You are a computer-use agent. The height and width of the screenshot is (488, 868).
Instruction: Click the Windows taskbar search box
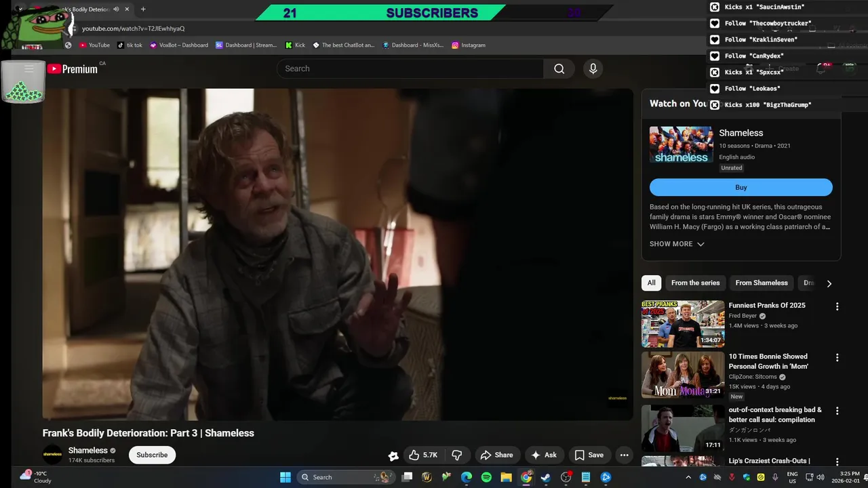tap(346, 477)
